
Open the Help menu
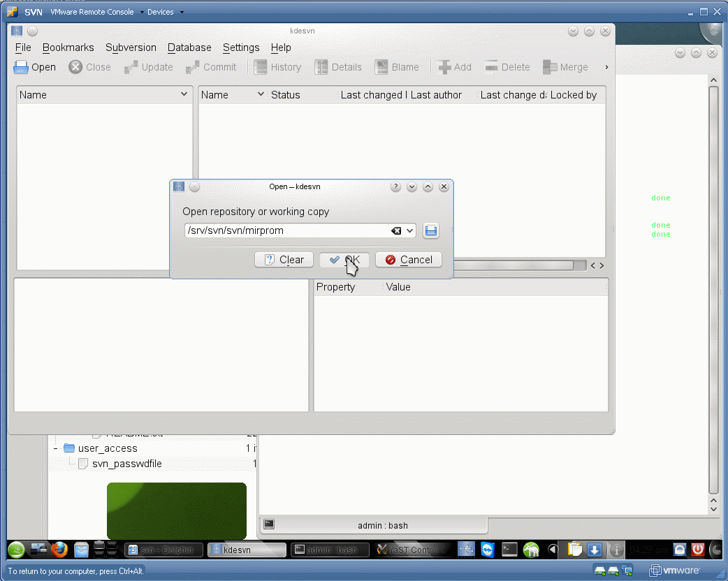pyautogui.click(x=281, y=47)
